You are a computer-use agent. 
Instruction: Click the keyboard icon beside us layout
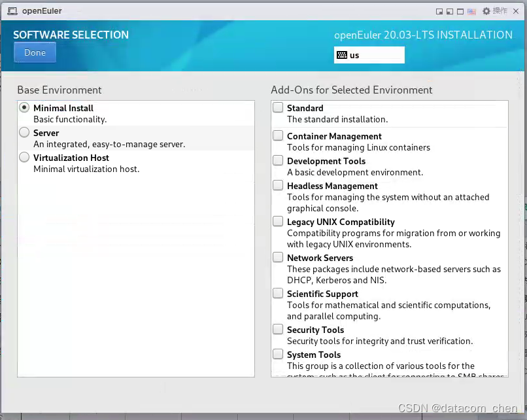(x=343, y=55)
